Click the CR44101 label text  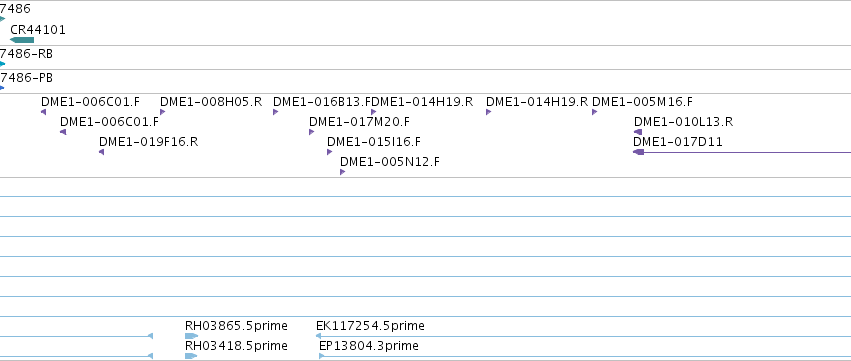point(38,30)
